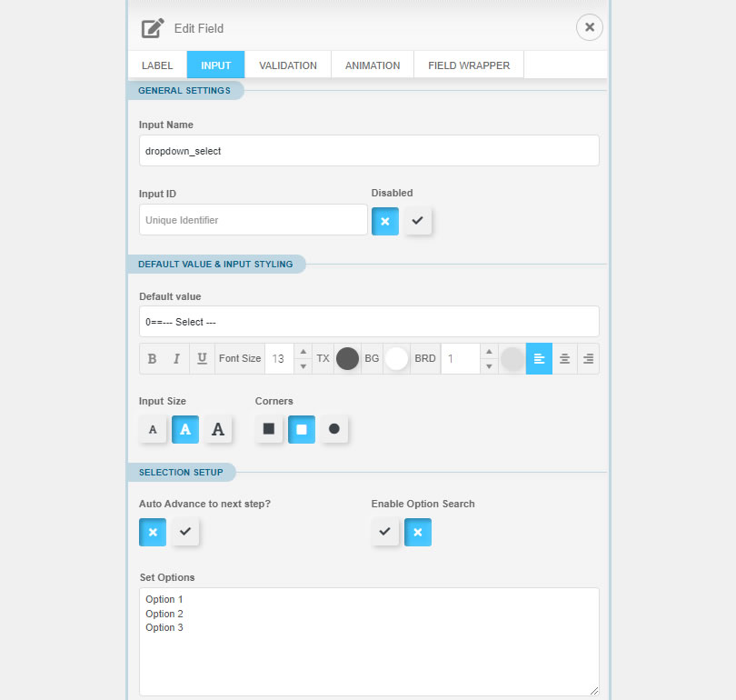Toggle bold formatting
The image size is (736, 700).
[x=152, y=359]
